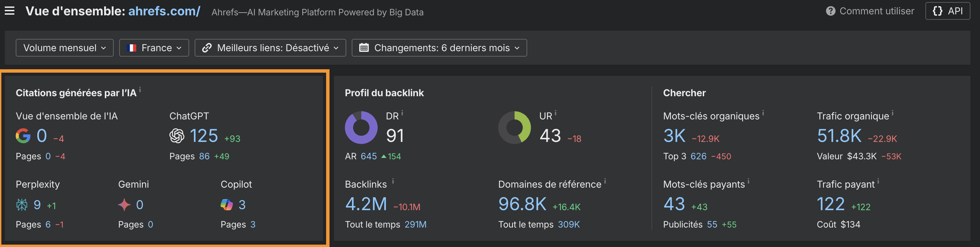This screenshot has width=980, height=247.
Task: Open the ahrefs.com/ link in title
Action: [x=164, y=11]
